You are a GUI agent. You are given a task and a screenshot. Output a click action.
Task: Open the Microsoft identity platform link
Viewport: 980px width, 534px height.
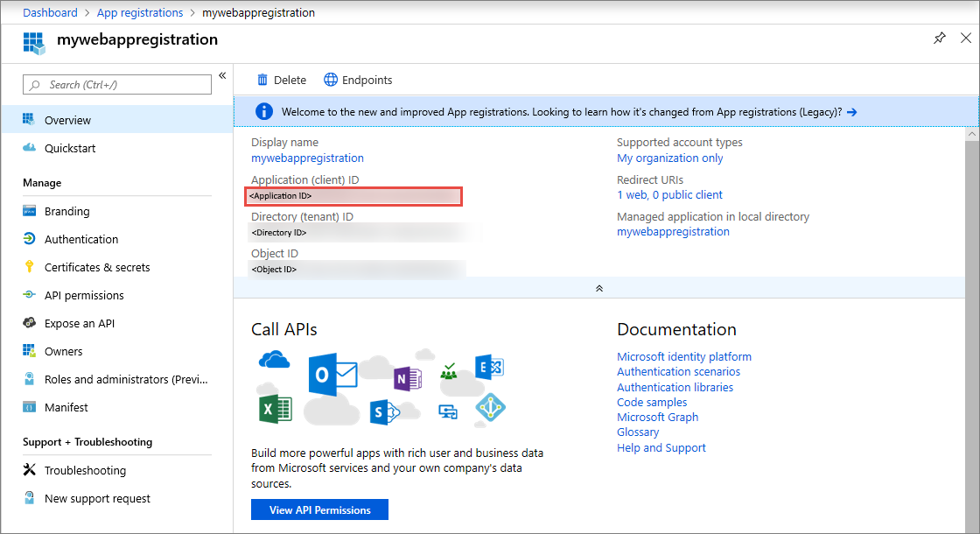point(684,356)
